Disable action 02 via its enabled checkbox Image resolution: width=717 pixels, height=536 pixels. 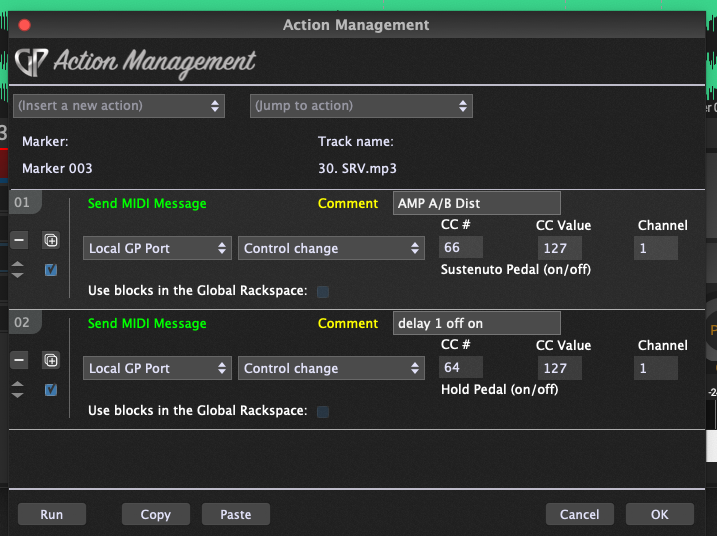[51, 390]
